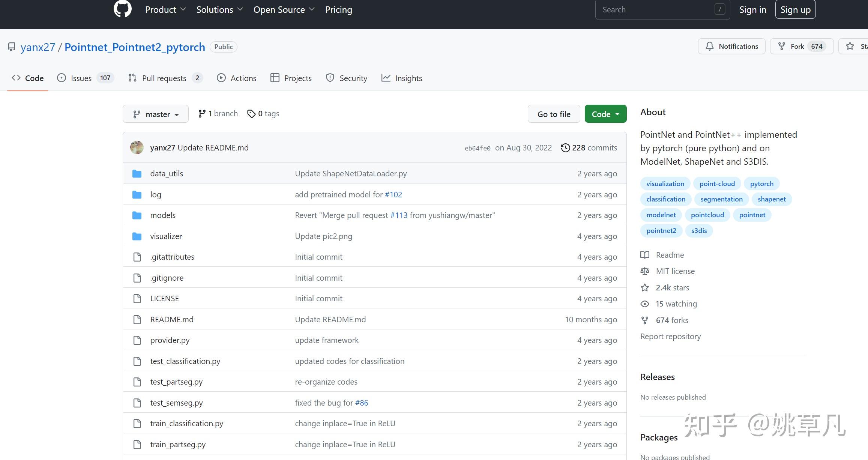Screen dimensions: 868x460
Task: Open the 228 commits link
Action: click(x=589, y=148)
